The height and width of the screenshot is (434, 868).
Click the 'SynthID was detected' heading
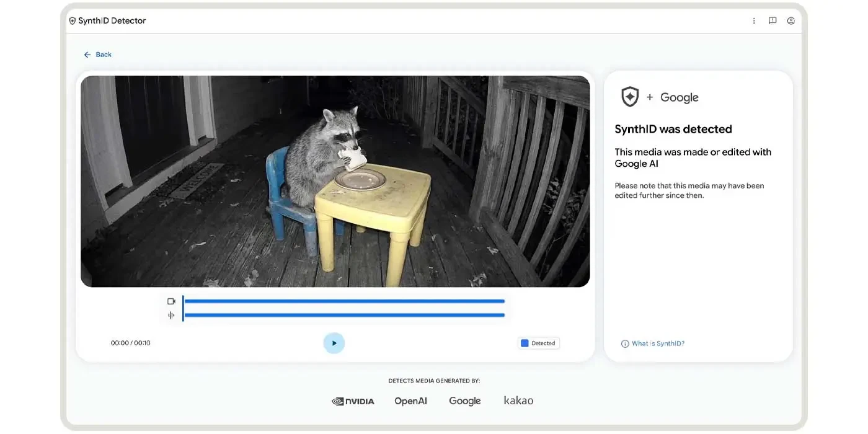673,129
